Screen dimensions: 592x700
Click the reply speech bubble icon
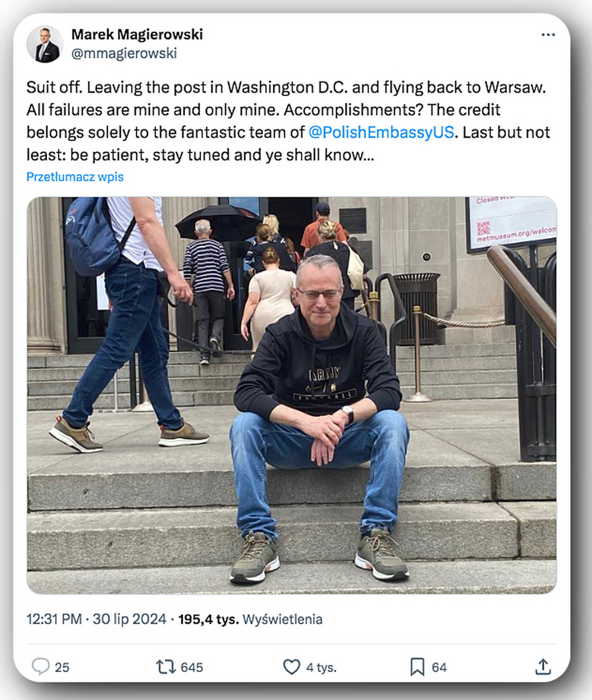(x=40, y=667)
